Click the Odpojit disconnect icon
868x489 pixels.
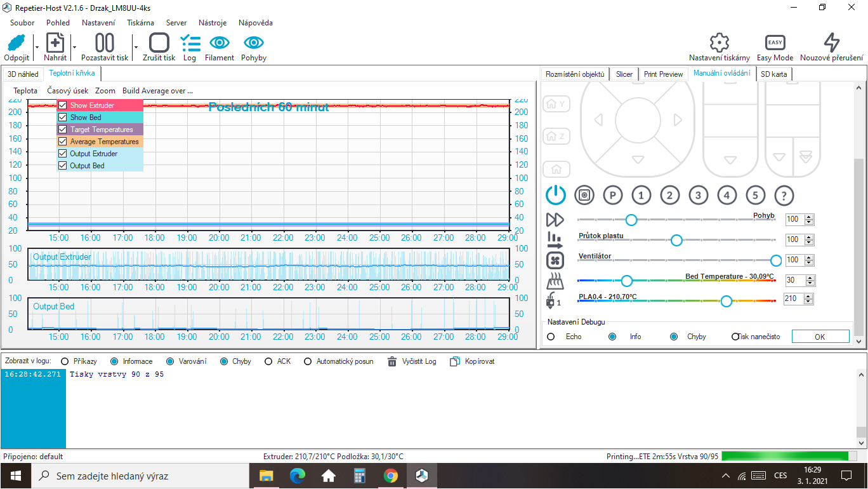(x=16, y=43)
